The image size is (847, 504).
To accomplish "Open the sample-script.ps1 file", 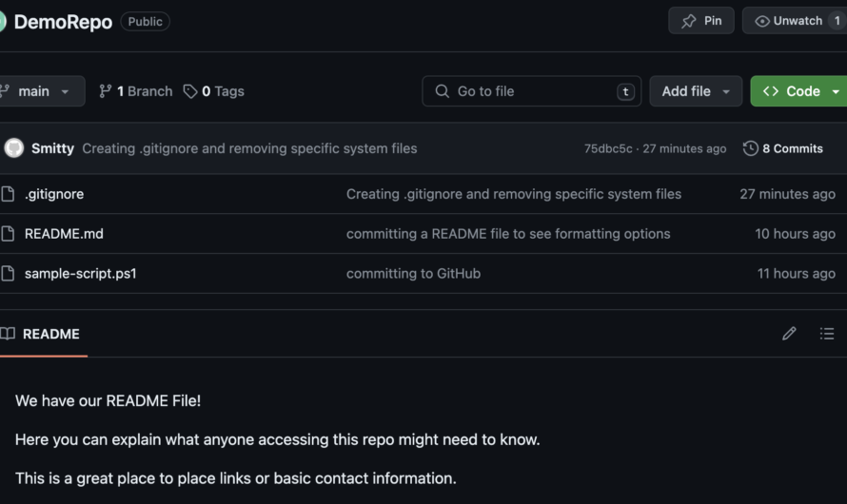I will click(x=81, y=274).
